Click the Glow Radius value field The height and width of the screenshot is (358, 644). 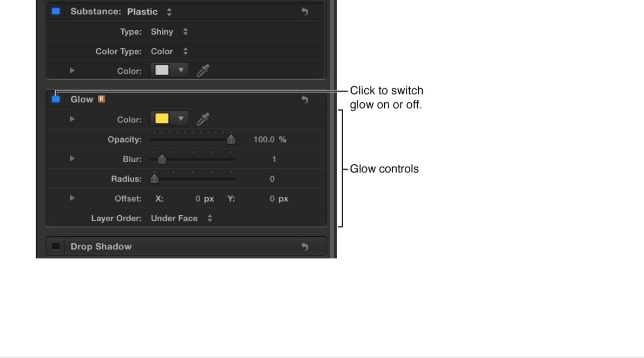(x=272, y=179)
